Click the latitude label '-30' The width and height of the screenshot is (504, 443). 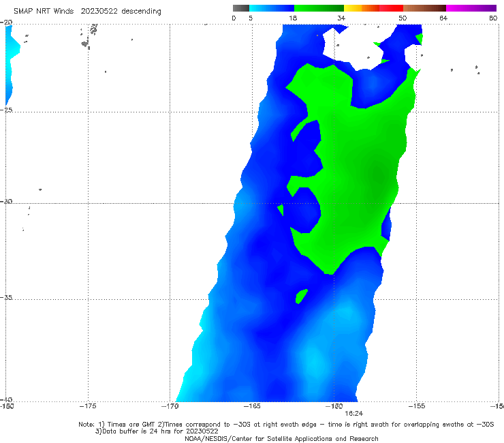pyautogui.click(x=6, y=201)
